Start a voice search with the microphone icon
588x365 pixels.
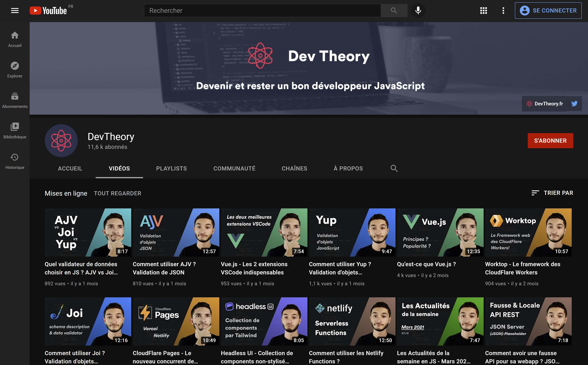418,10
